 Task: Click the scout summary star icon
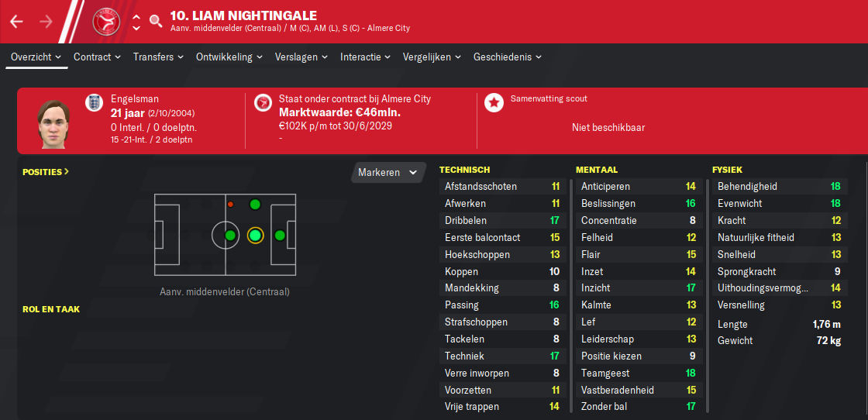[494, 103]
